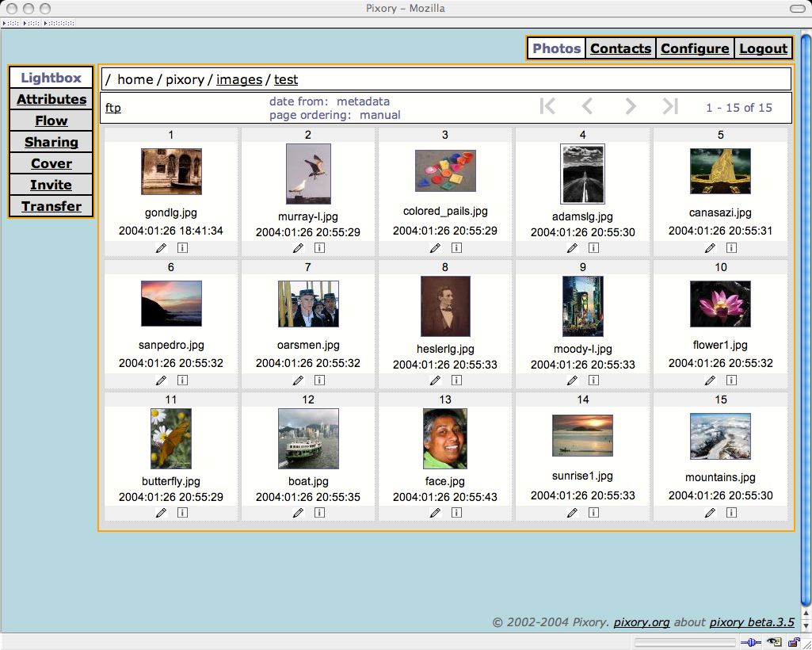Open the Contacts tab
This screenshot has height=650, width=812.
(620, 48)
